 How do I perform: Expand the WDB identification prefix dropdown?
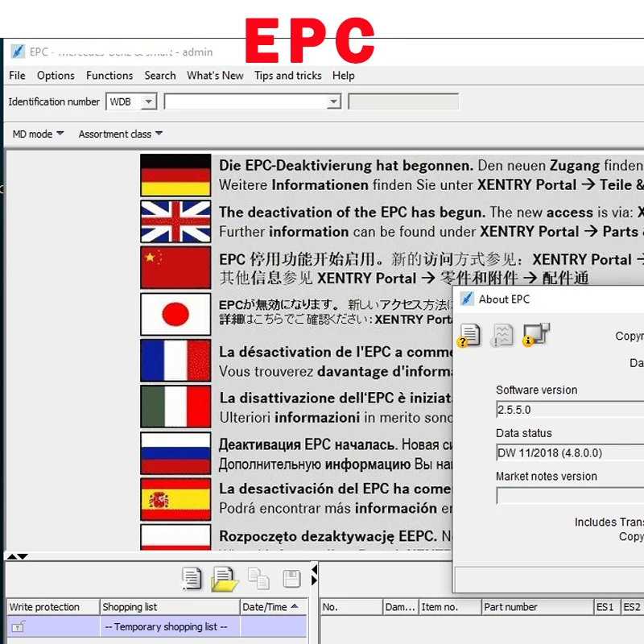(149, 101)
